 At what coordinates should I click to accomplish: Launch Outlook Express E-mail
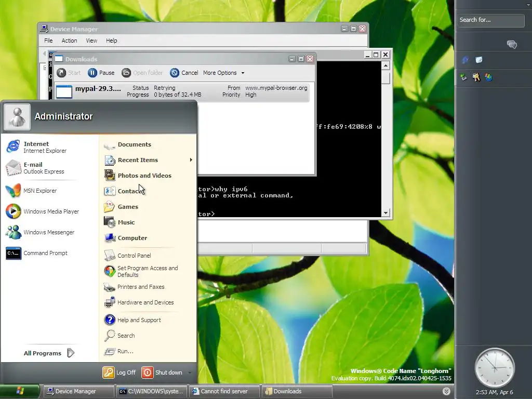[35, 168]
